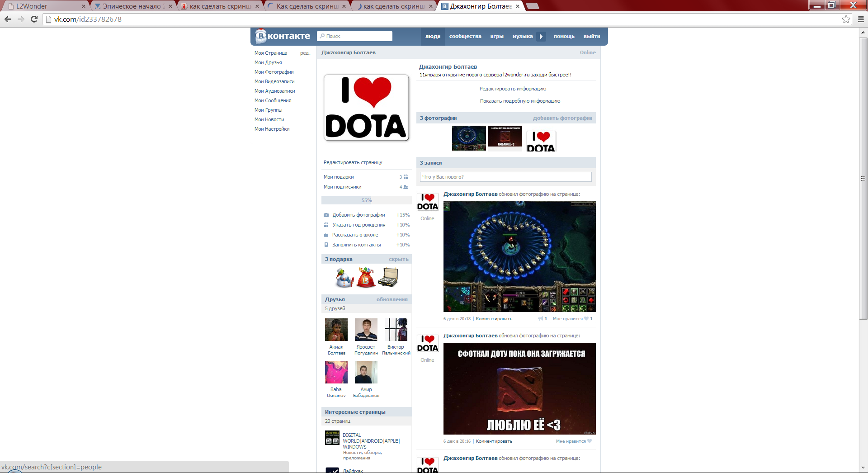The width and height of the screenshot is (868, 473).
Task: Click the subscribers icon next to Мои подписчики
Action: click(406, 187)
